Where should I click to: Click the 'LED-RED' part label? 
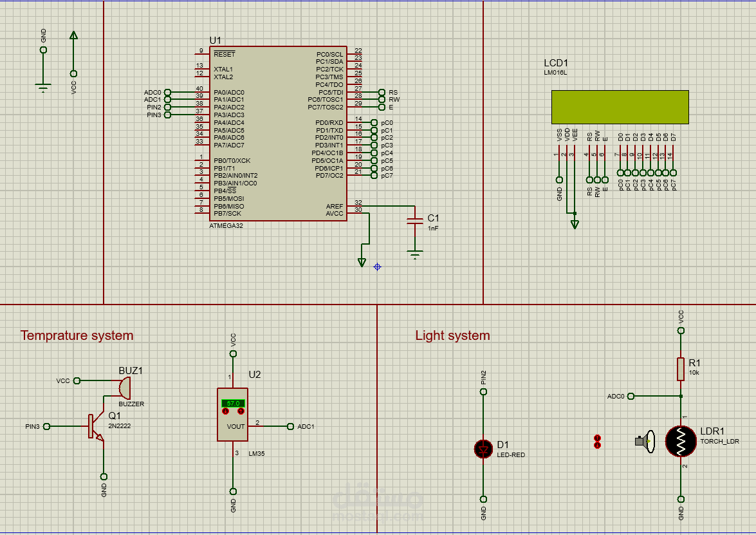(511, 455)
